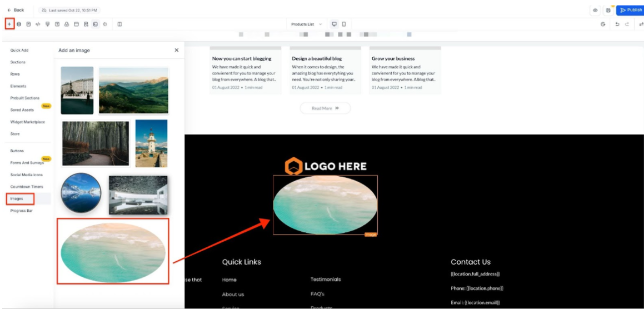Open the custom code icon in toolbar
Screen dimensions: 644x309
(x=38, y=24)
